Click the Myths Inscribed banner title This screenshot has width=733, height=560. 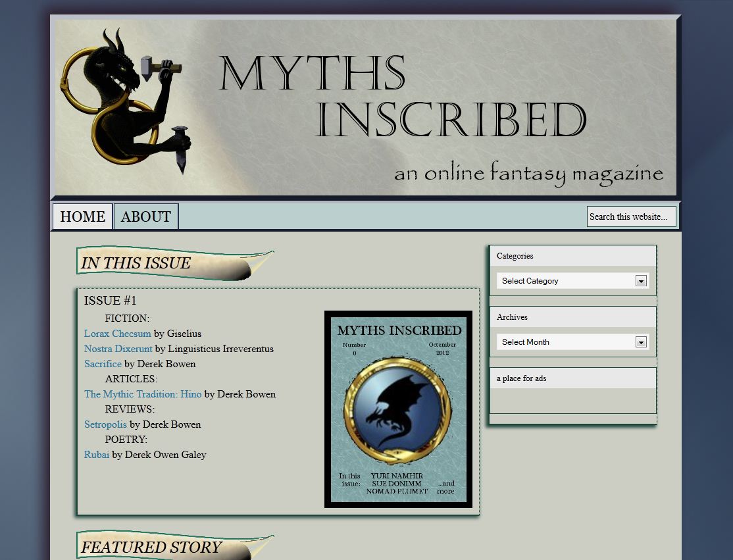401,97
